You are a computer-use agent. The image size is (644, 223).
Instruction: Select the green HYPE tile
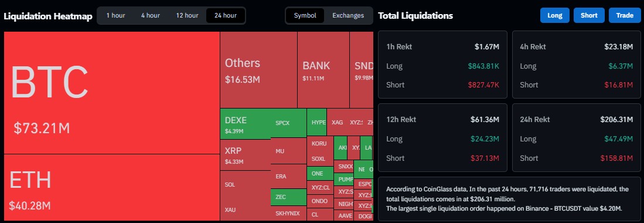[316, 122]
